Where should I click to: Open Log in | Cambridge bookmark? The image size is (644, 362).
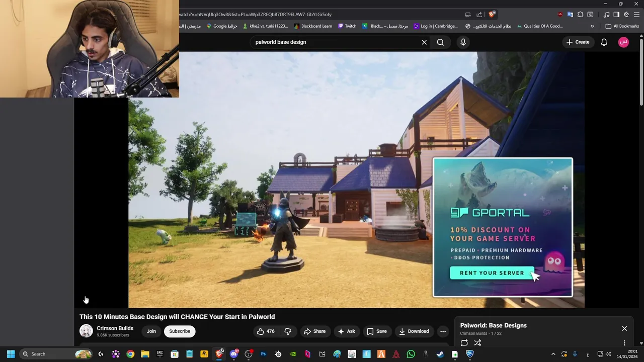pos(436,26)
